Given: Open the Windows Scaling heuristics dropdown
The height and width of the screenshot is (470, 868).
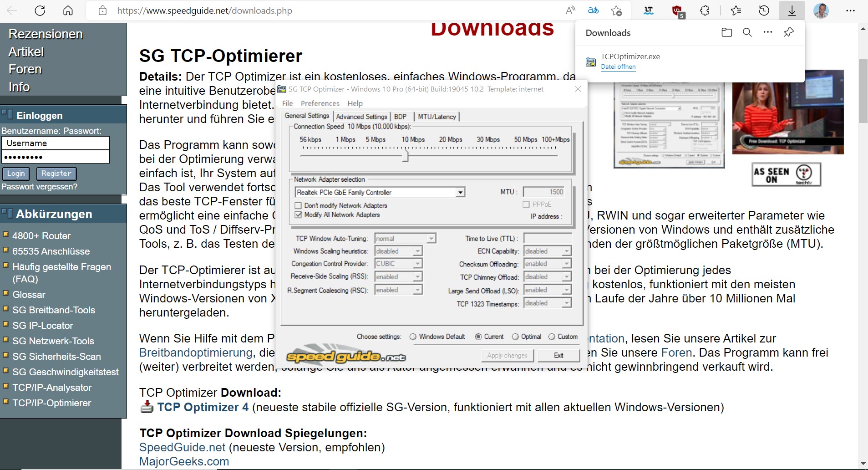Looking at the screenshot, I should click(417, 251).
